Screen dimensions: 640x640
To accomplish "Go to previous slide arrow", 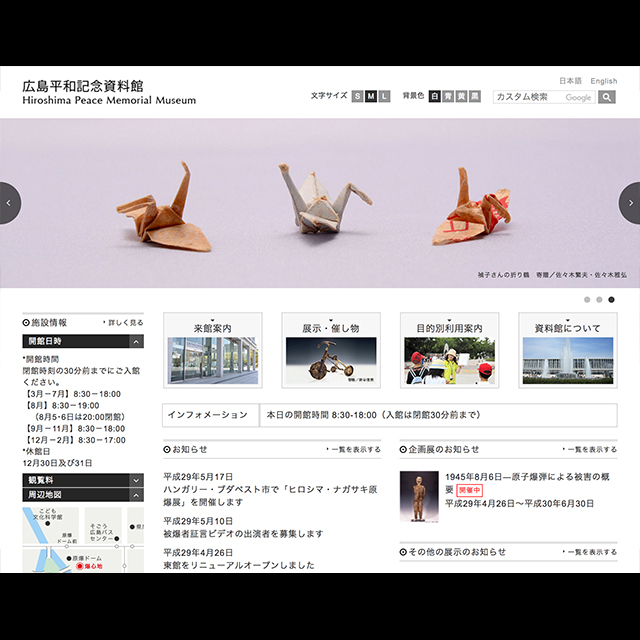I will pos(10,203).
